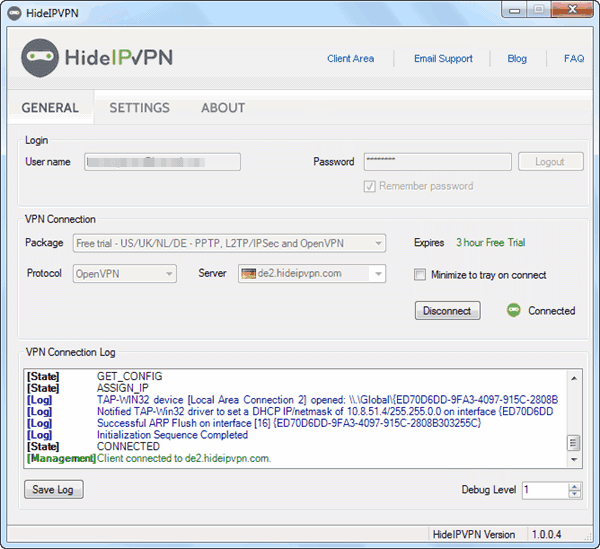Click the 'Initialization Sequence Completed' log line
Image resolution: width=600 pixels, height=549 pixels.
(172, 435)
